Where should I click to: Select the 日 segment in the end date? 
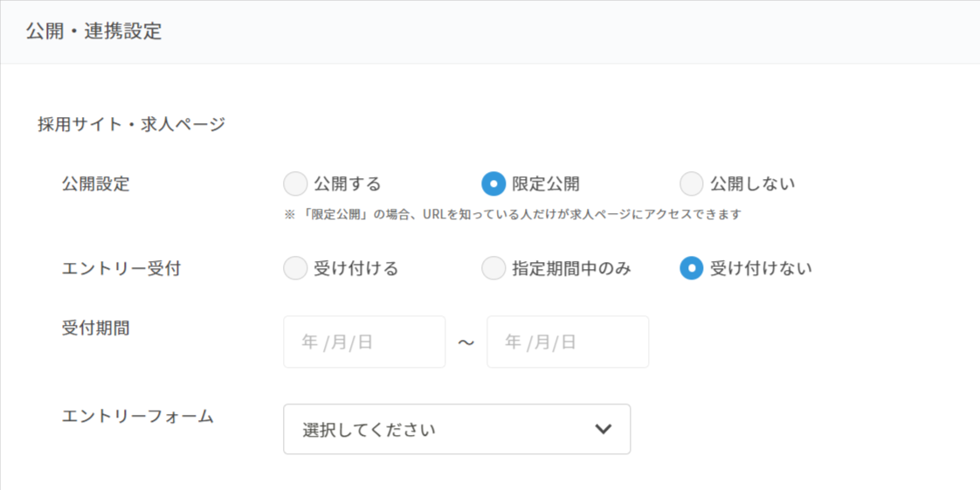coord(569,342)
